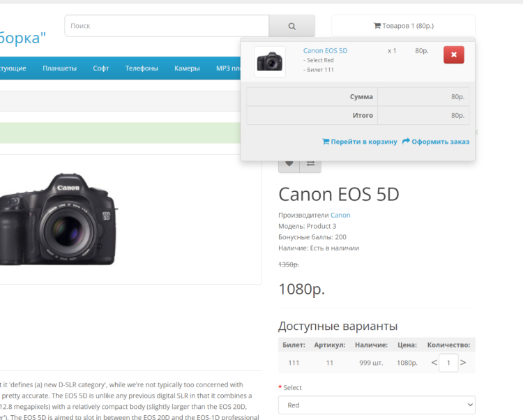This screenshot has width=523, height=420.
Task: Open the Canon manufacturer link
Action: pyautogui.click(x=340, y=215)
